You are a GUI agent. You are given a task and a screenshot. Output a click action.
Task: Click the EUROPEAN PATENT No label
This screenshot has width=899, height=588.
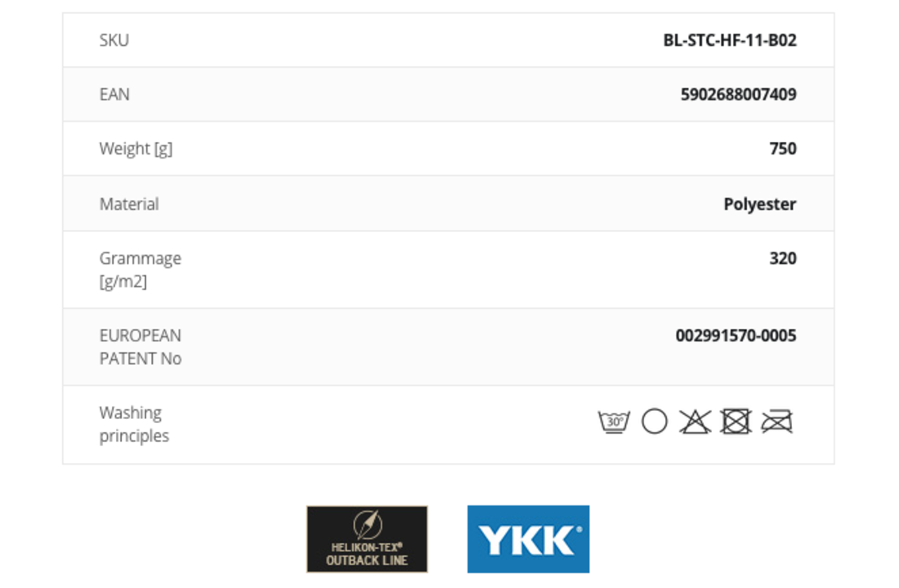(141, 347)
